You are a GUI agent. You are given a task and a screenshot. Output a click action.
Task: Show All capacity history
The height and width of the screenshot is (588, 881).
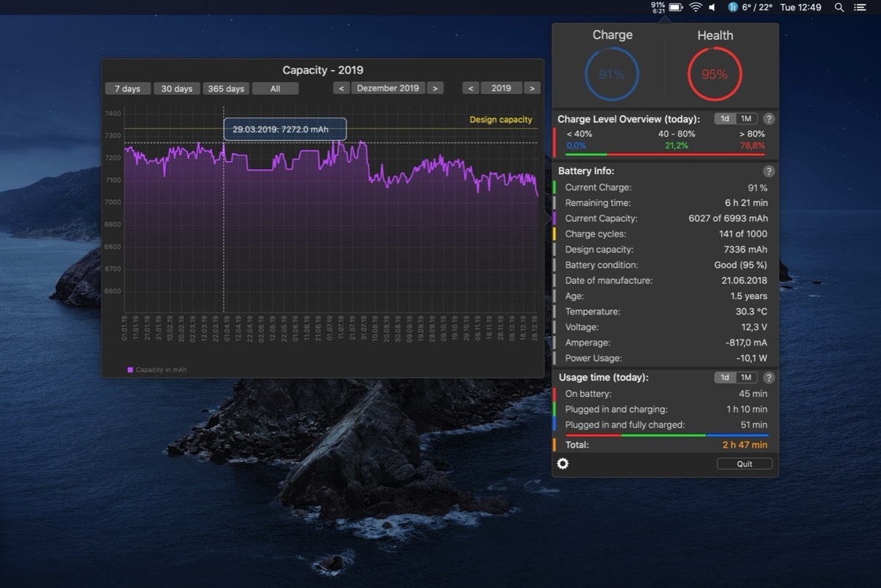pos(275,89)
